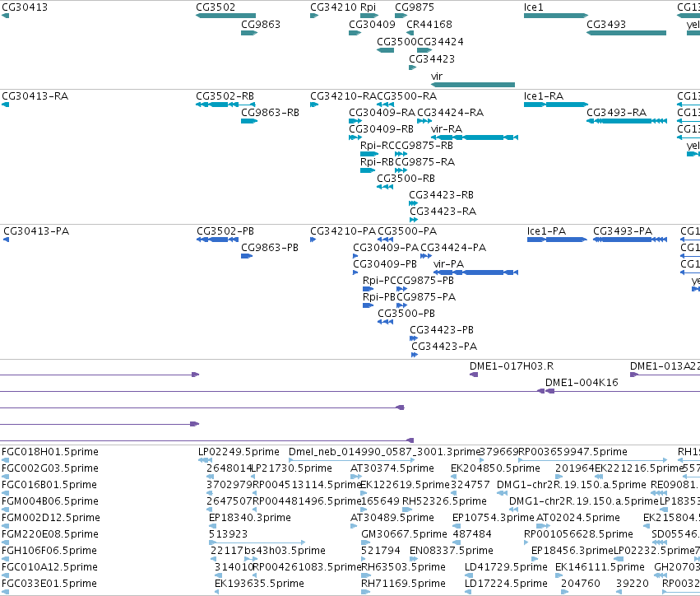Click EST RP001056628.5prime
The height and width of the screenshot is (596, 700).
tap(578, 534)
